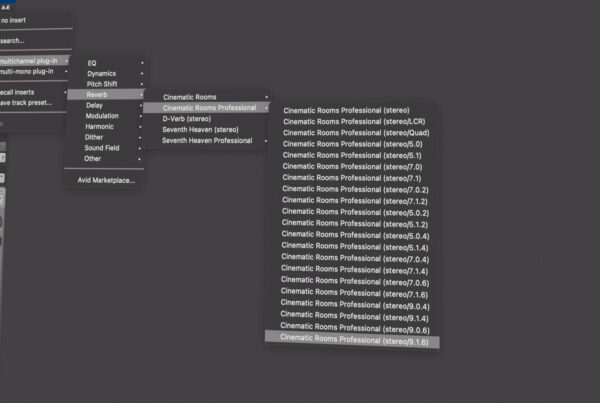Select Cinematic Rooms Professional (stereo/7.0.2)
The height and width of the screenshot is (403, 600).
355,189
